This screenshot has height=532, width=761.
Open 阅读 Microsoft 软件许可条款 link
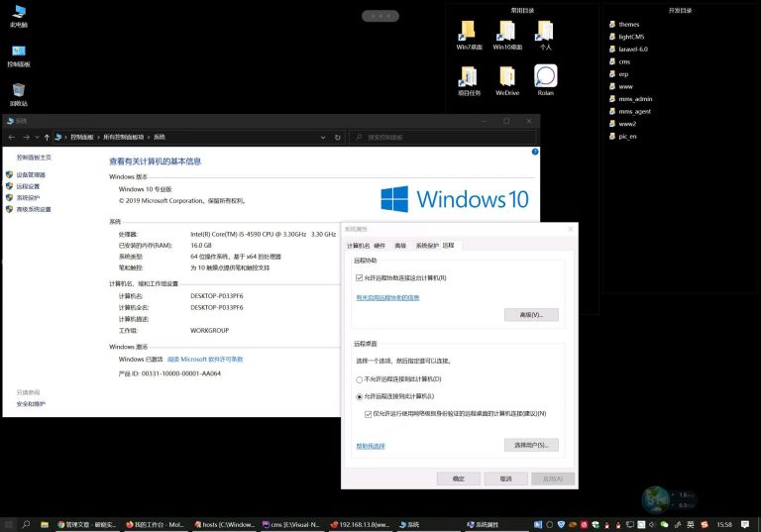pyautogui.click(x=205, y=360)
